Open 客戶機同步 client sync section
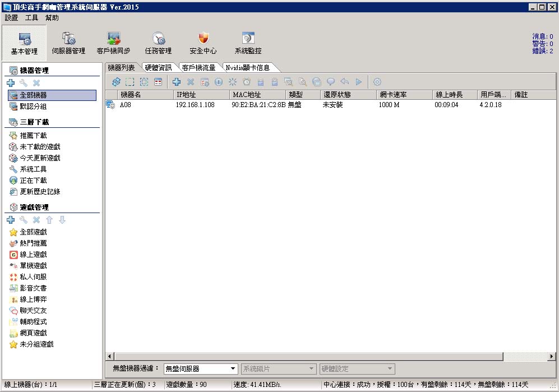Screen dimensions: 559x392 113,43
